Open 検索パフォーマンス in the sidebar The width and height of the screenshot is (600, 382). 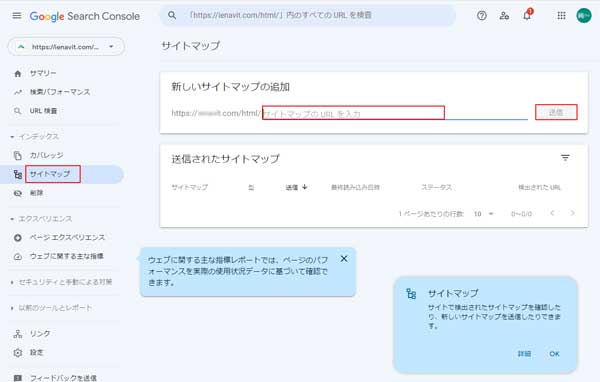tap(60, 92)
